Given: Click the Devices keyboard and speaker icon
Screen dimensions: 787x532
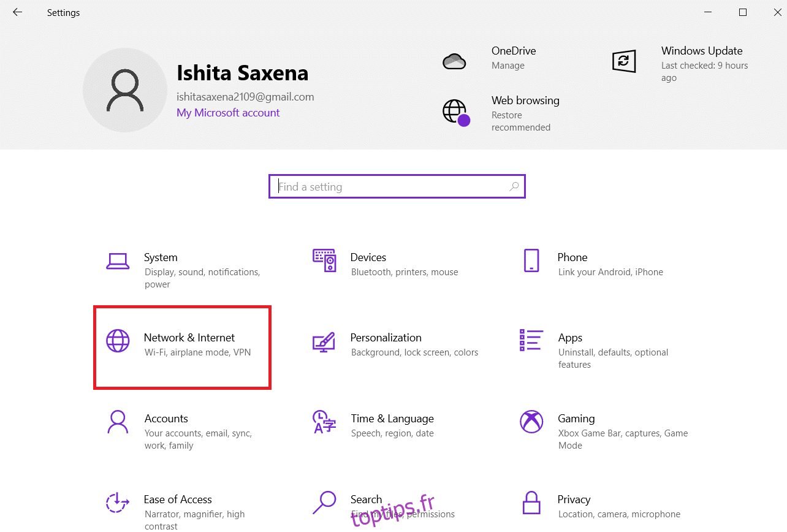Looking at the screenshot, I should pos(324,260).
